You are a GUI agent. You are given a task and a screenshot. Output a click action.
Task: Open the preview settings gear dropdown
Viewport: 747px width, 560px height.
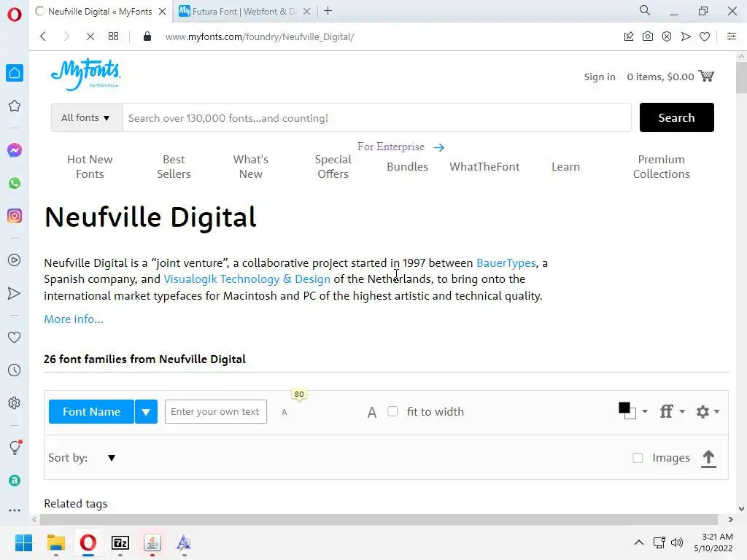[x=708, y=411]
